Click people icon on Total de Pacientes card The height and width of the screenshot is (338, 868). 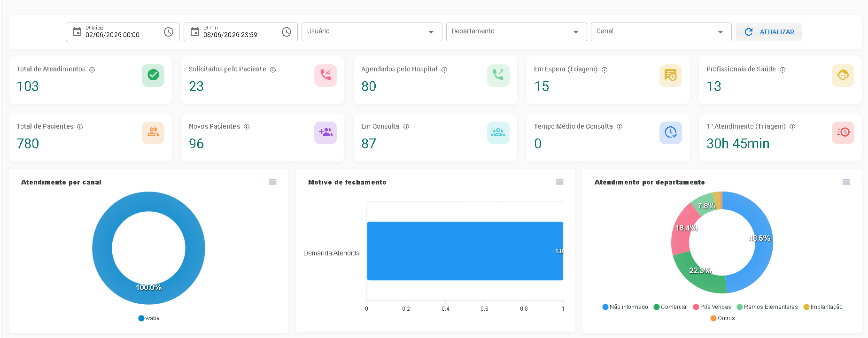[x=153, y=132]
